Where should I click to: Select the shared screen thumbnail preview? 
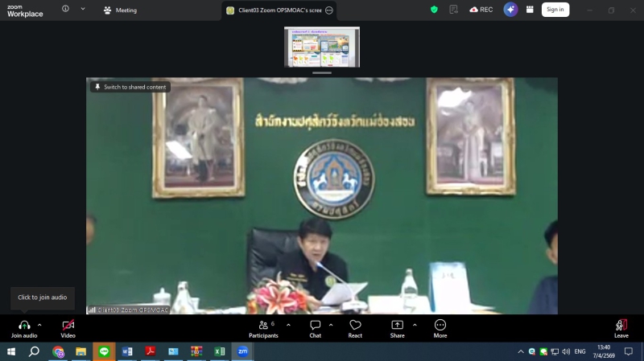coord(321,47)
